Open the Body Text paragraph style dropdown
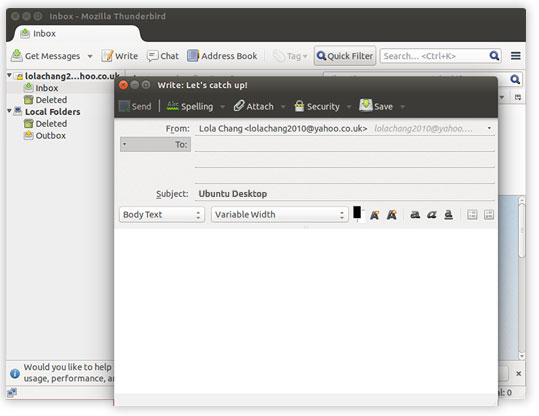539x416 pixels. (162, 215)
